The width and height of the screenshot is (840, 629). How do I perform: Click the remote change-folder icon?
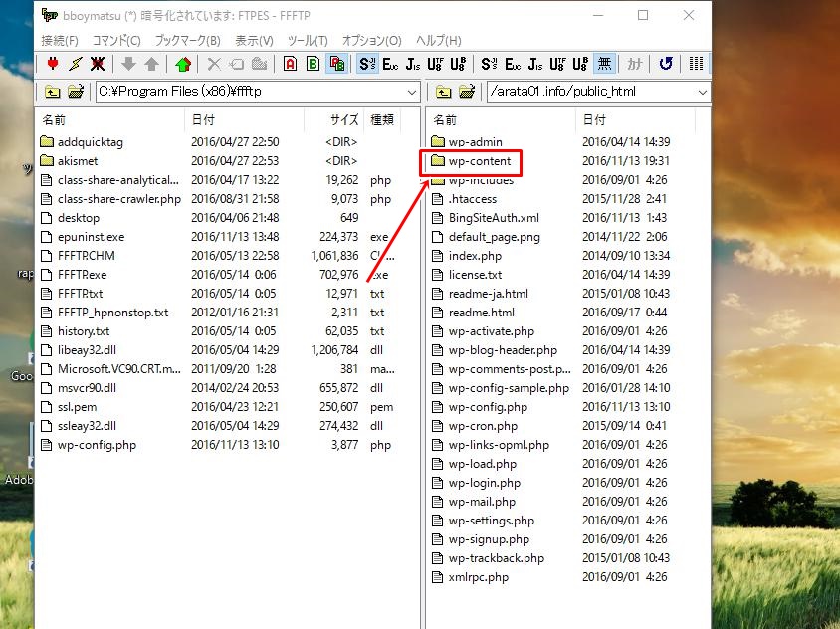tap(467, 92)
